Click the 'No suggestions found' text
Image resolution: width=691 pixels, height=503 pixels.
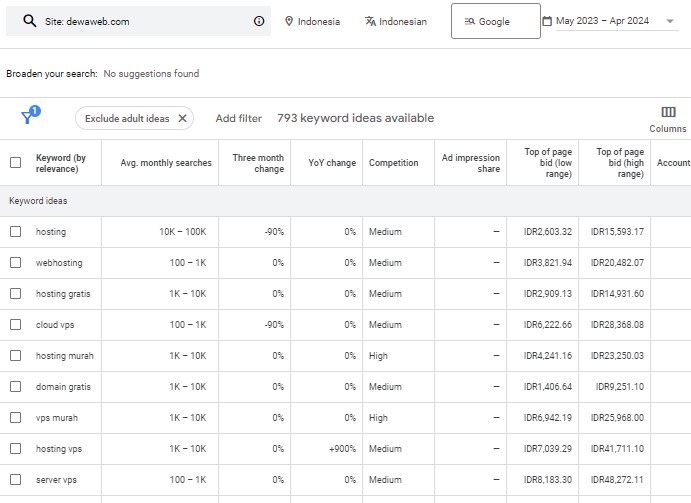pos(151,74)
